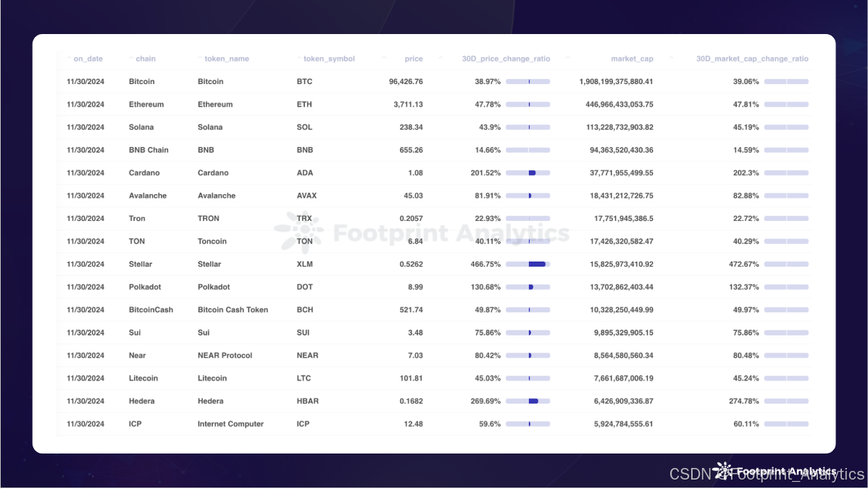
Task: Click market cap 113,228,732,903.82
Action: (619, 127)
